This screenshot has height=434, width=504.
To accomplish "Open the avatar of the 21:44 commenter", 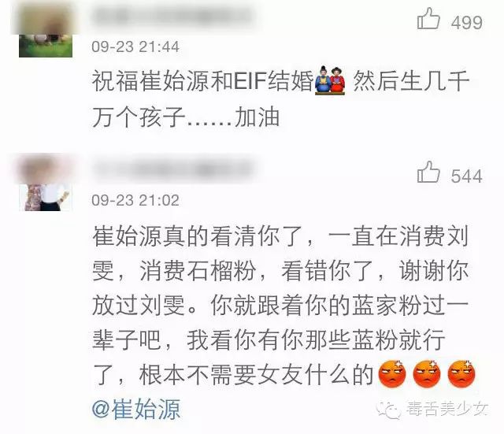I will tap(46, 31).
